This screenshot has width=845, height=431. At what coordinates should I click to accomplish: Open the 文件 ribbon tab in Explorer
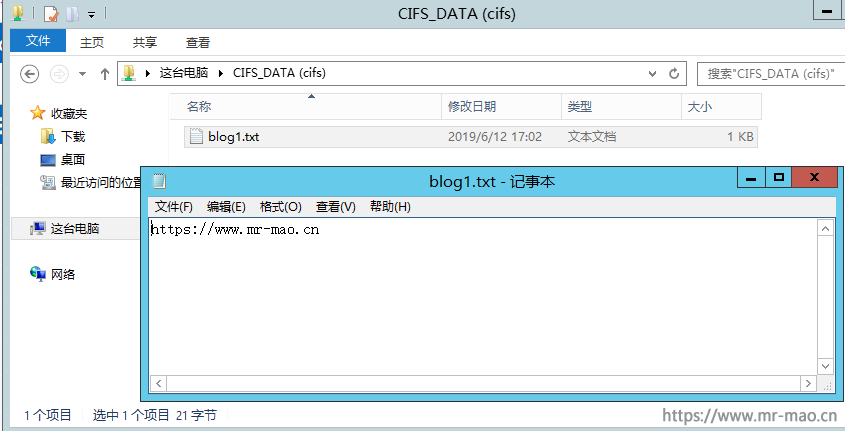[x=38, y=41]
